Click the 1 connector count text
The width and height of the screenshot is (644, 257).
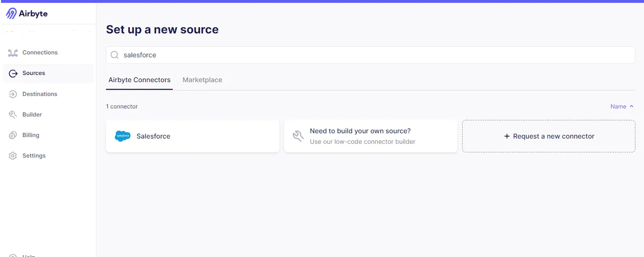pos(122,107)
